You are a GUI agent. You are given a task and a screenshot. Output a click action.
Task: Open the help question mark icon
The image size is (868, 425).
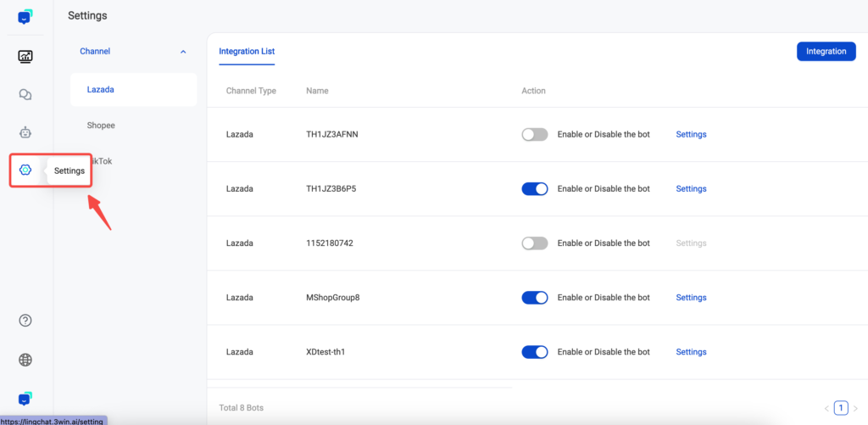25,321
